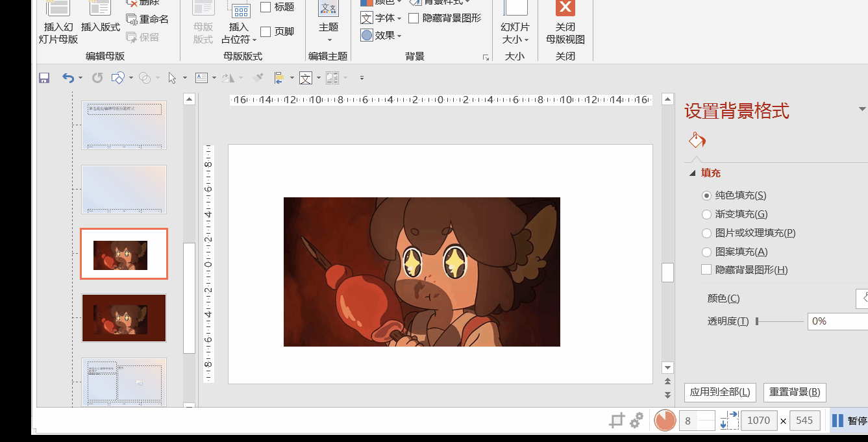The width and height of the screenshot is (868, 442).
Task: Click the Format Painter brush icon
Action: point(258,78)
